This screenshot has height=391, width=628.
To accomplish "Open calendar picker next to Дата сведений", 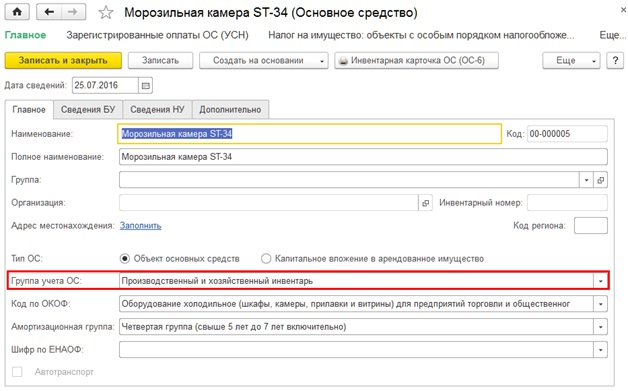I will click(145, 85).
